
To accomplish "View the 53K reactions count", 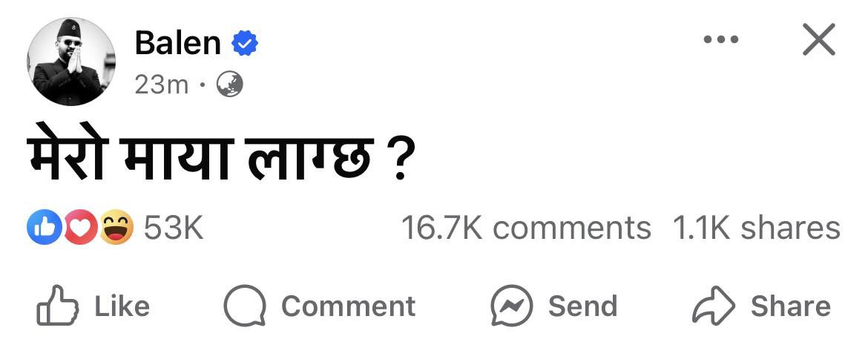I will (x=173, y=228).
